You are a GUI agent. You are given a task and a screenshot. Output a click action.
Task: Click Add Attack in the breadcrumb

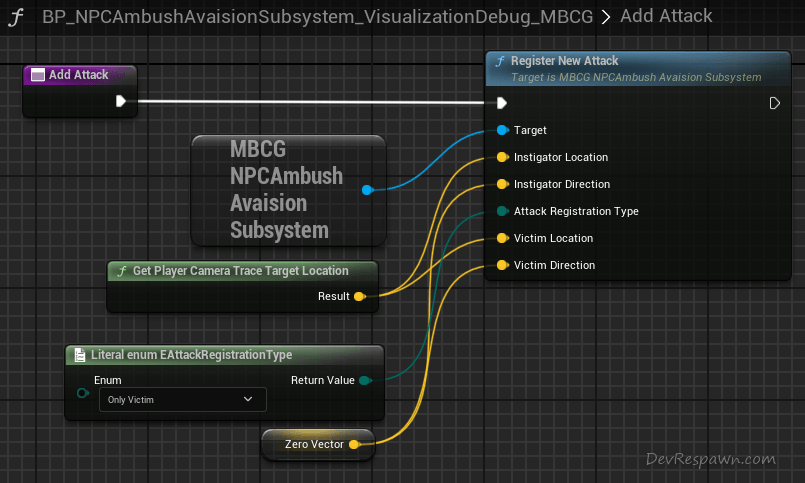(666, 16)
